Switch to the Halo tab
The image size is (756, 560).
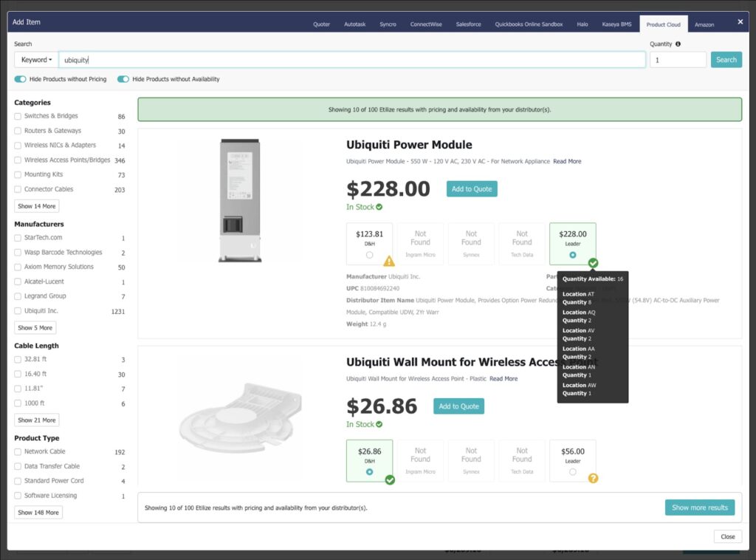583,24
